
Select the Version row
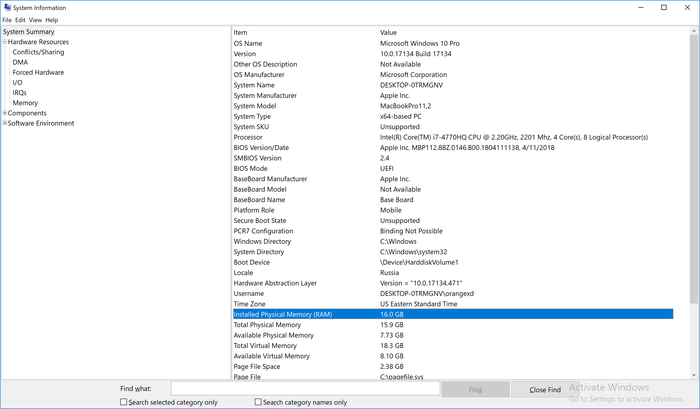[453, 54]
